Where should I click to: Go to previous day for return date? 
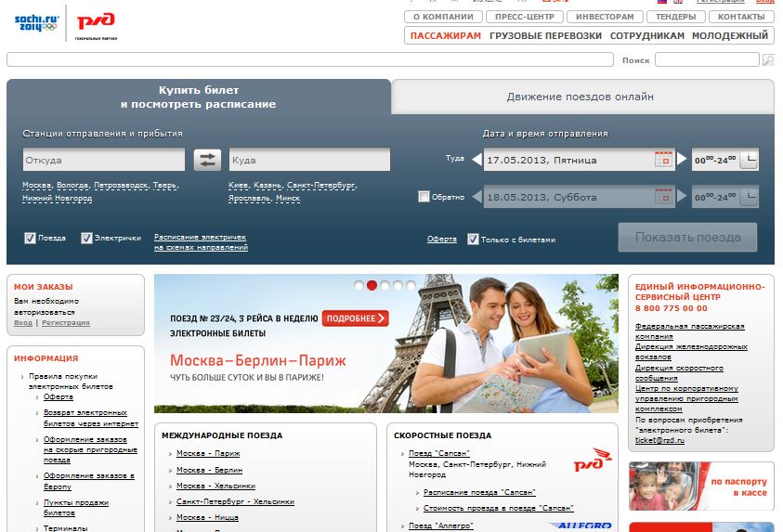[476, 196]
